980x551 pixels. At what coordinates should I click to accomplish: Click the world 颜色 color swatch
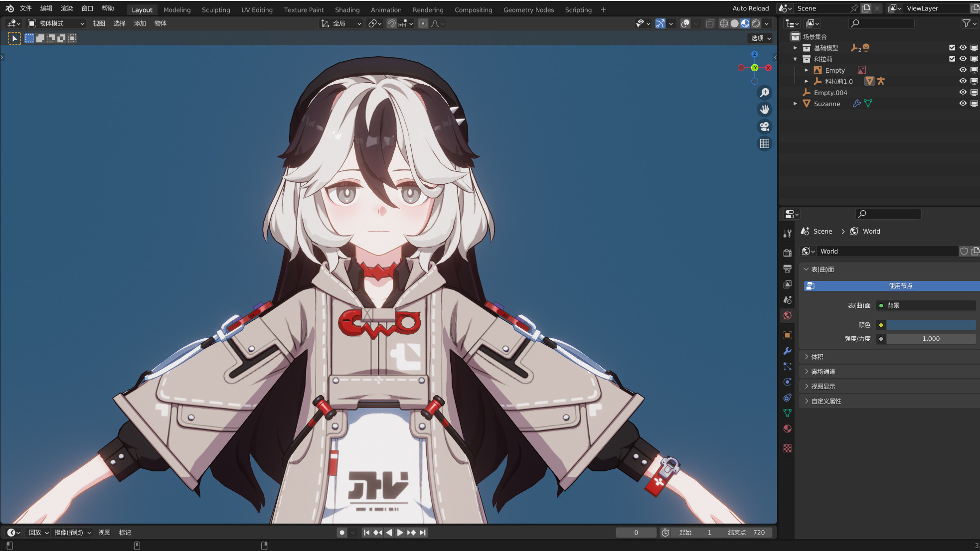point(930,325)
